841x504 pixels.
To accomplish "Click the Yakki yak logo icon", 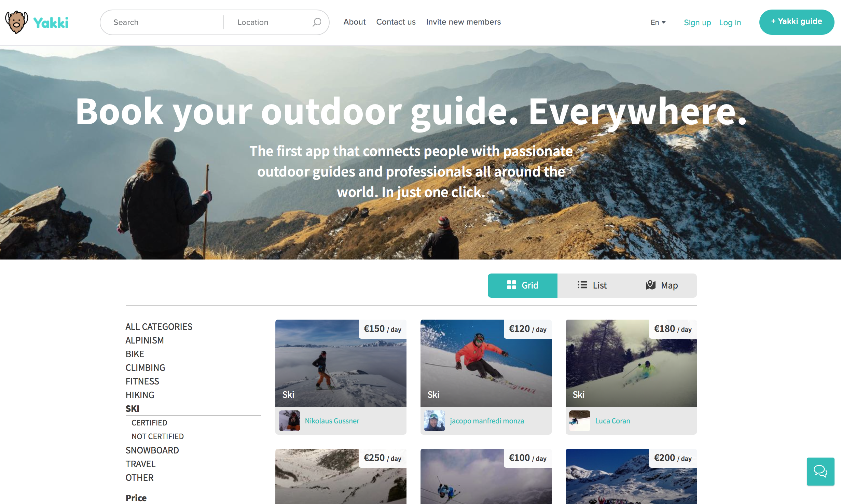I will point(16,22).
